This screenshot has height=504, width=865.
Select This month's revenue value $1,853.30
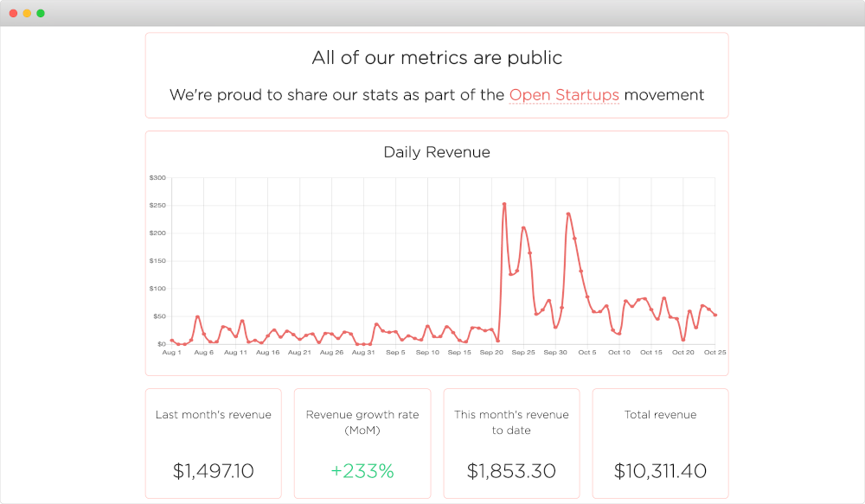point(511,471)
